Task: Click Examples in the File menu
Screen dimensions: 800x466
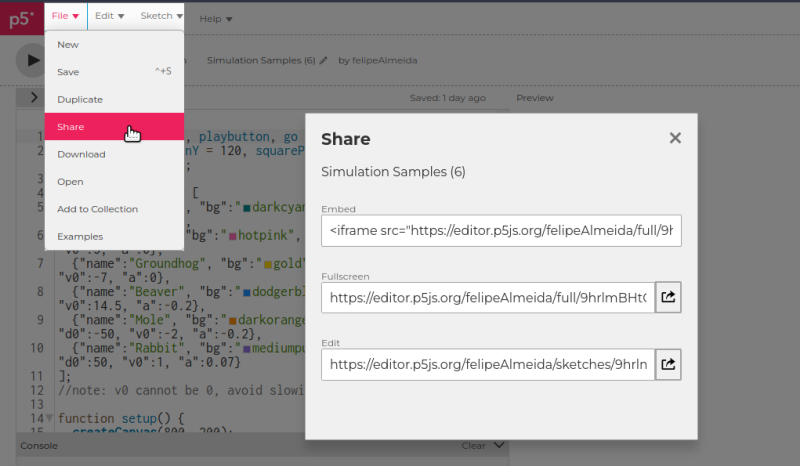Action: pos(80,236)
